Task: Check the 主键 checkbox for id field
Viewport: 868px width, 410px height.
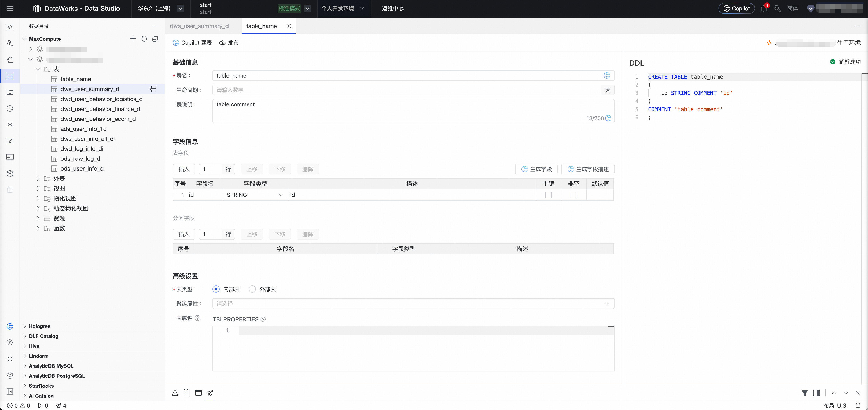Action: 549,195
